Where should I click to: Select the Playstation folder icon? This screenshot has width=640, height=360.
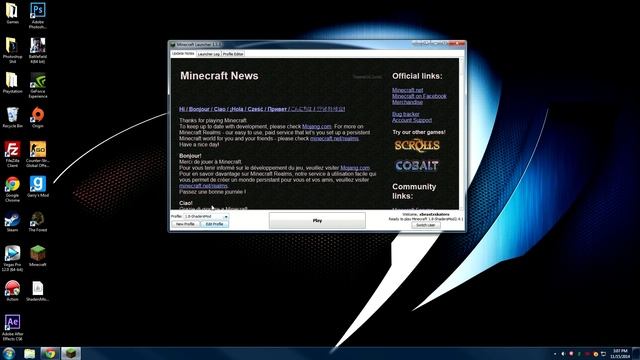click(12, 83)
